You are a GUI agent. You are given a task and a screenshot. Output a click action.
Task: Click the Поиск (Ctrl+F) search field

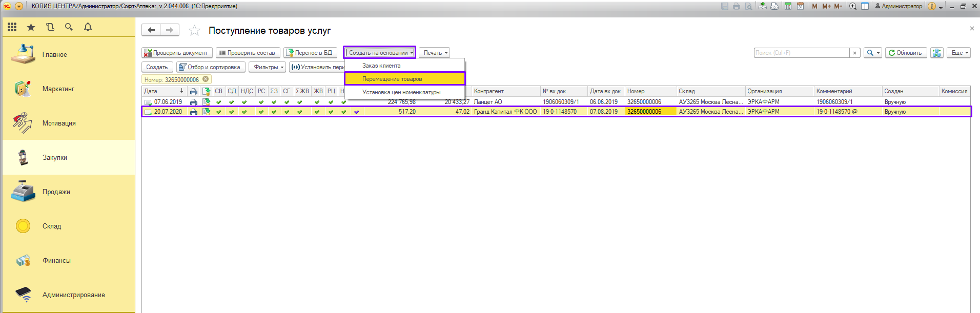(801, 53)
